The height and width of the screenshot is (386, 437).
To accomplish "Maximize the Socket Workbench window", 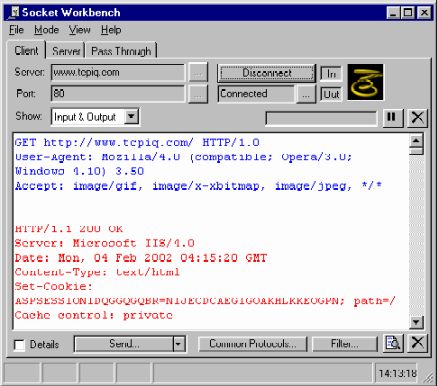I will [x=407, y=13].
